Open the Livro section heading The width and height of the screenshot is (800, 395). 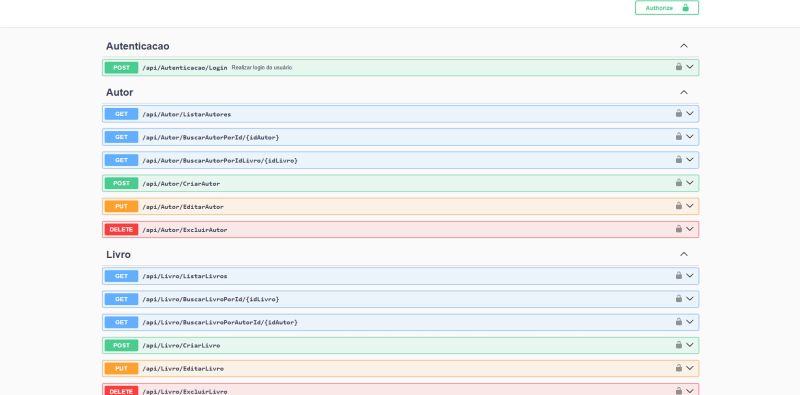pyautogui.click(x=118, y=254)
